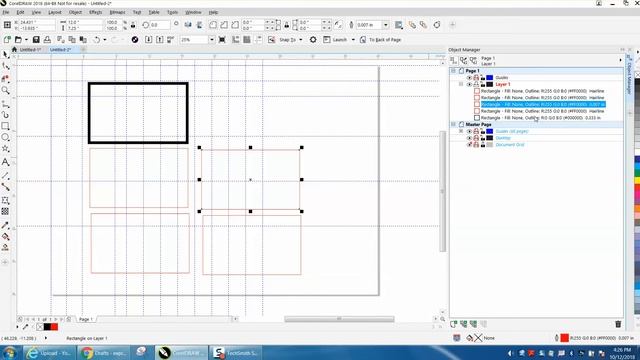Select the Connector tool
Viewport: 640px width, 360px height.
(5, 187)
